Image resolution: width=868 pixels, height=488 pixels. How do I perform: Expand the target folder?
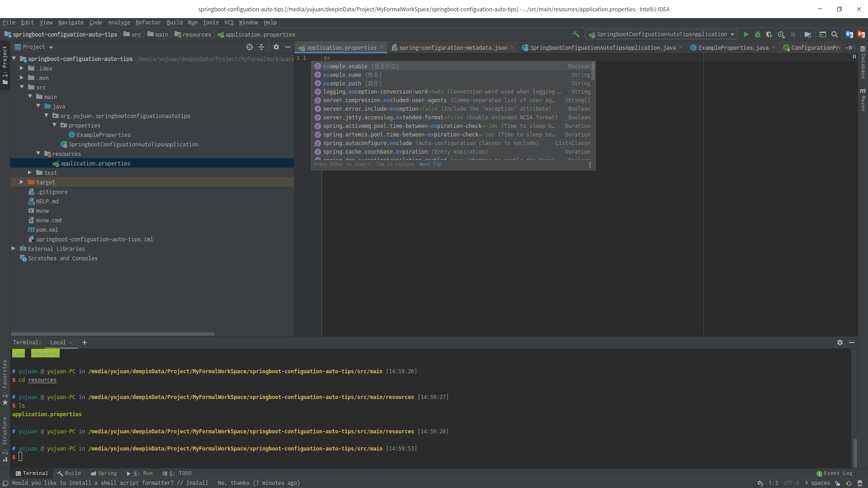pos(21,182)
